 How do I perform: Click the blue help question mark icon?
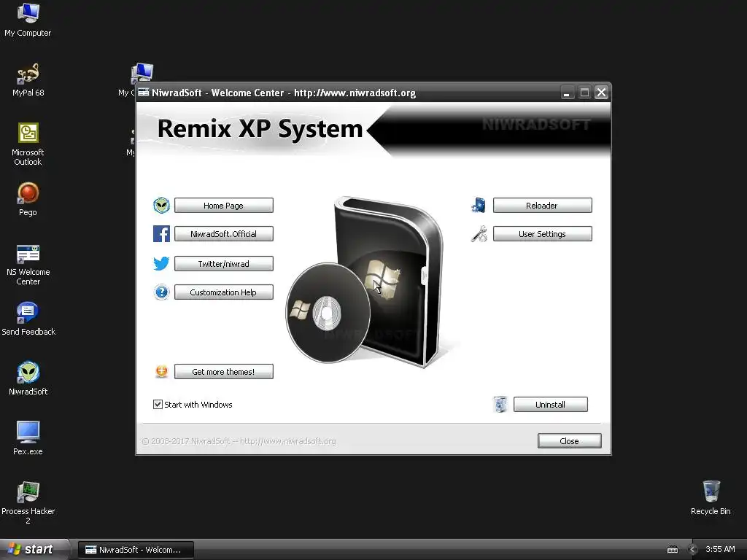click(161, 292)
